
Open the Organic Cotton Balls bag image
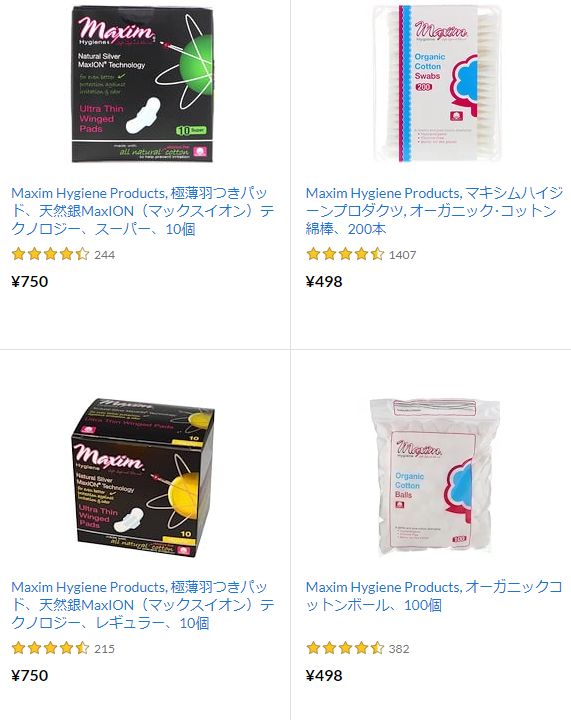tap(435, 478)
